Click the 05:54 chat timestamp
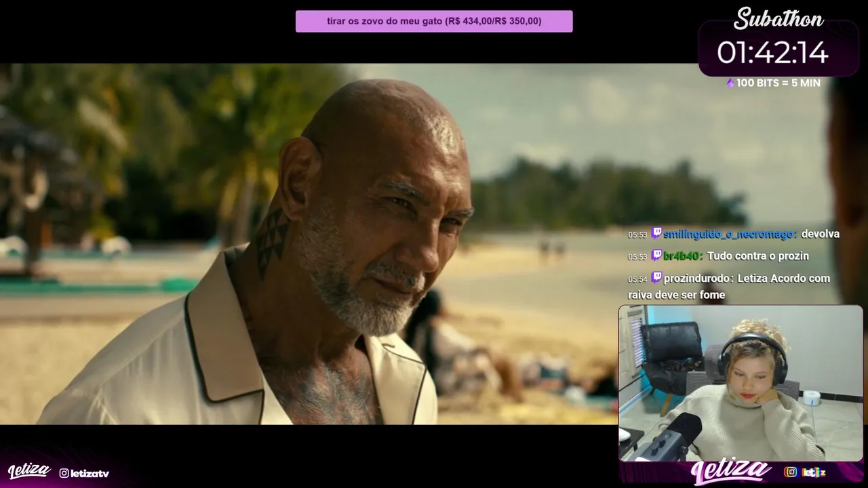Image resolution: width=868 pixels, height=488 pixels. tap(637, 279)
